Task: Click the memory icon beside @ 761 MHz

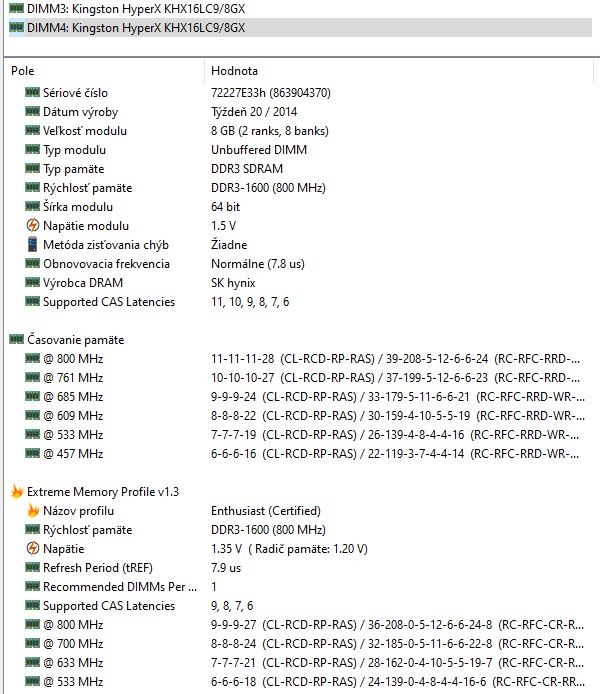Action: [32, 377]
